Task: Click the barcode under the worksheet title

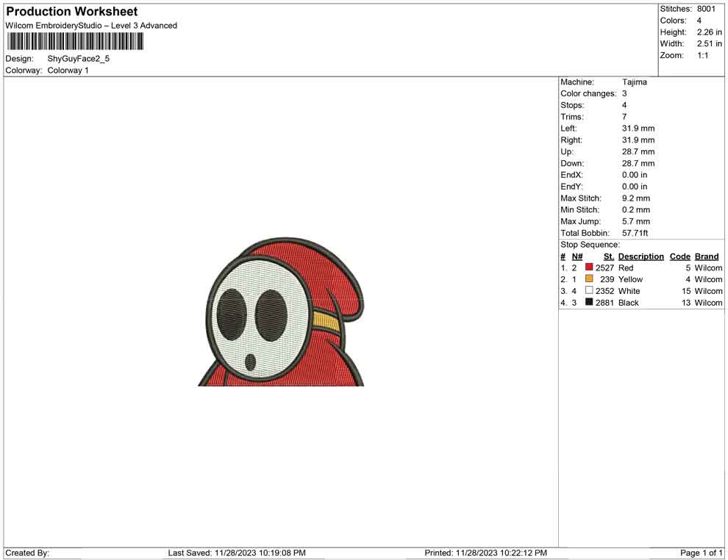Action: tap(75, 42)
